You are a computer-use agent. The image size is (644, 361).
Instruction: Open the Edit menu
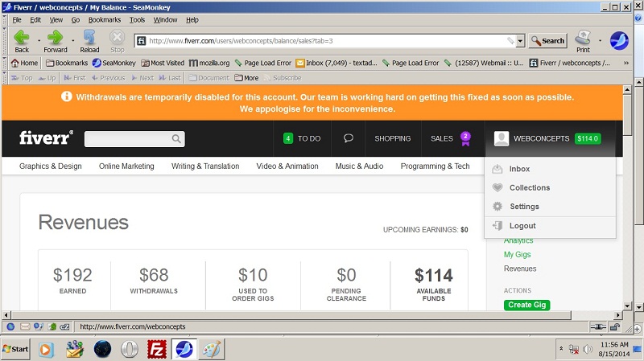35,19
